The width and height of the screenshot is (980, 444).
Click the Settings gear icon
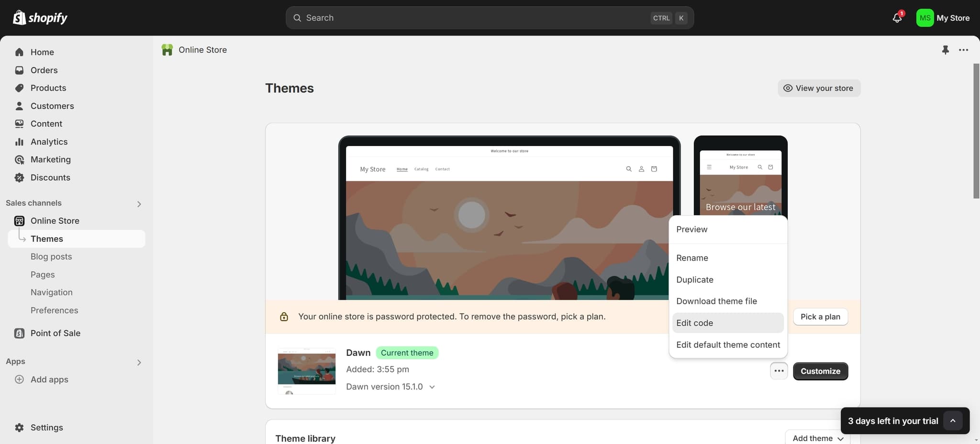(19, 427)
